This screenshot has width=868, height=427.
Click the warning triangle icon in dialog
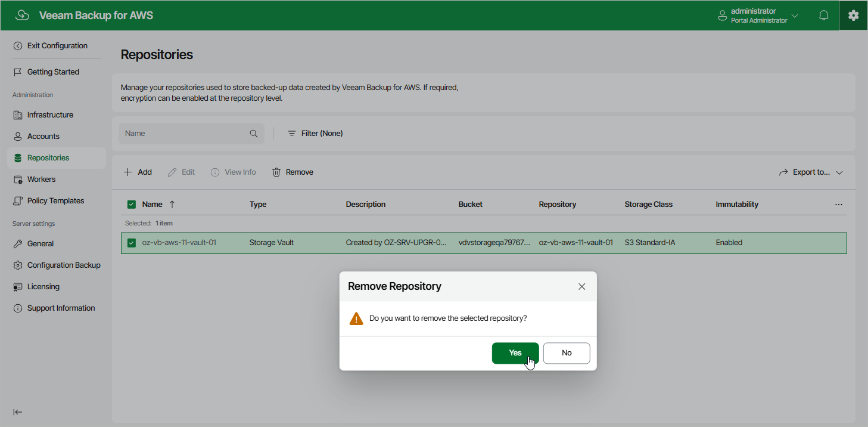(356, 318)
